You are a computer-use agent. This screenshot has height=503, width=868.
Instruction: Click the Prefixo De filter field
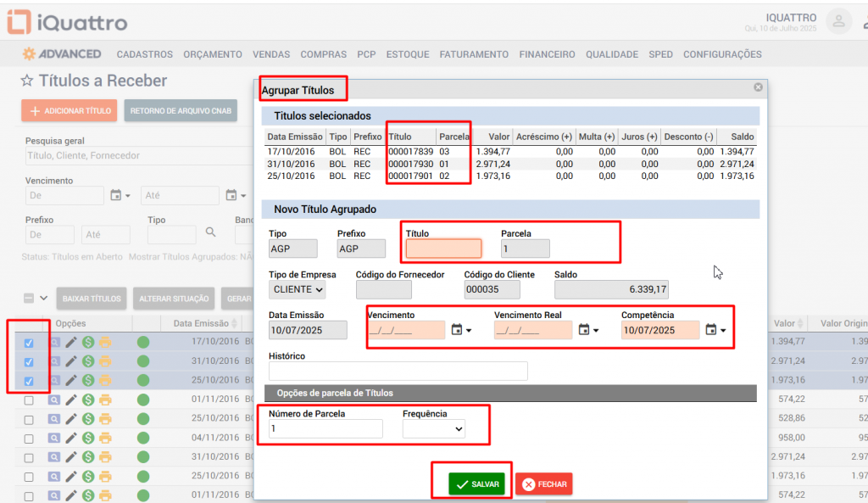(x=50, y=235)
